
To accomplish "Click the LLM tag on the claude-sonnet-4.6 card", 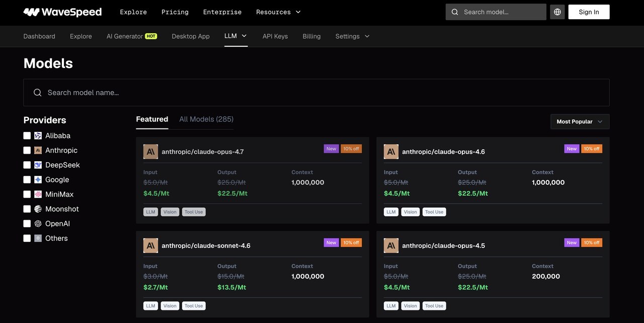I will [x=150, y=306].
